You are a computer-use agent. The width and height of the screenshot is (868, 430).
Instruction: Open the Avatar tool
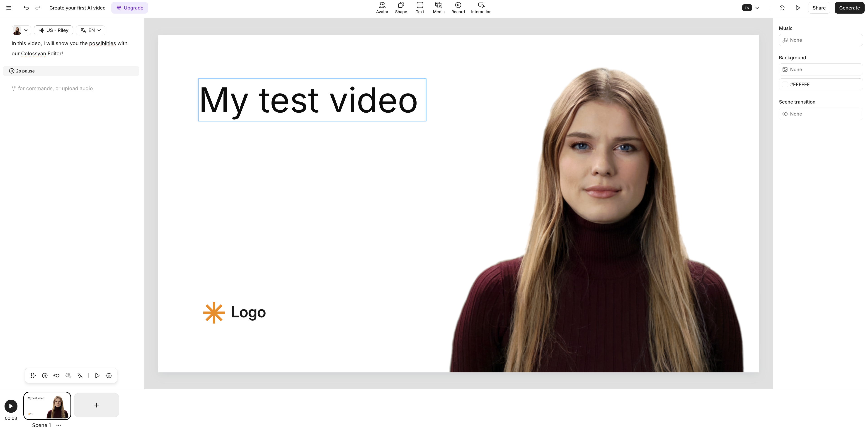tap(382, 8)
